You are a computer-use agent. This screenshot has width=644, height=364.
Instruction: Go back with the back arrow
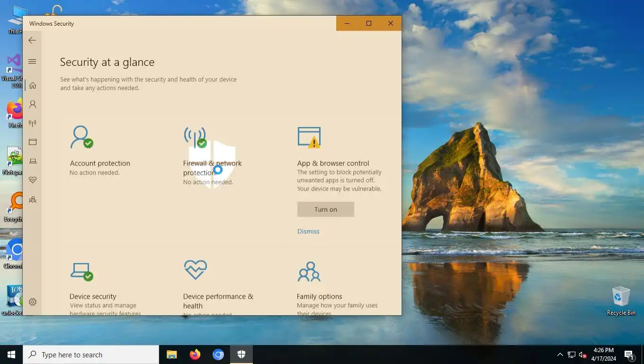(x=32, y=40)
